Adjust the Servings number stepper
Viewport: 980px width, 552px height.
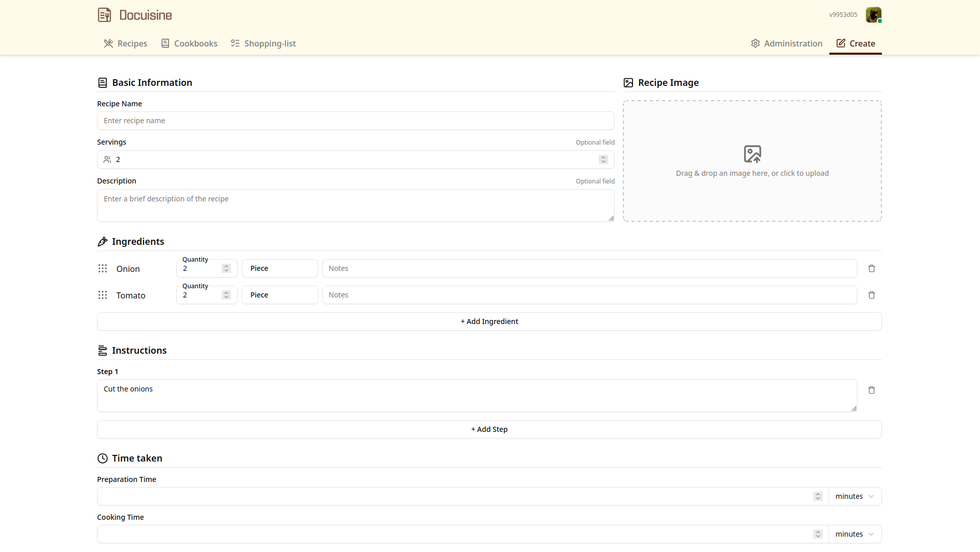pos(603,159)
